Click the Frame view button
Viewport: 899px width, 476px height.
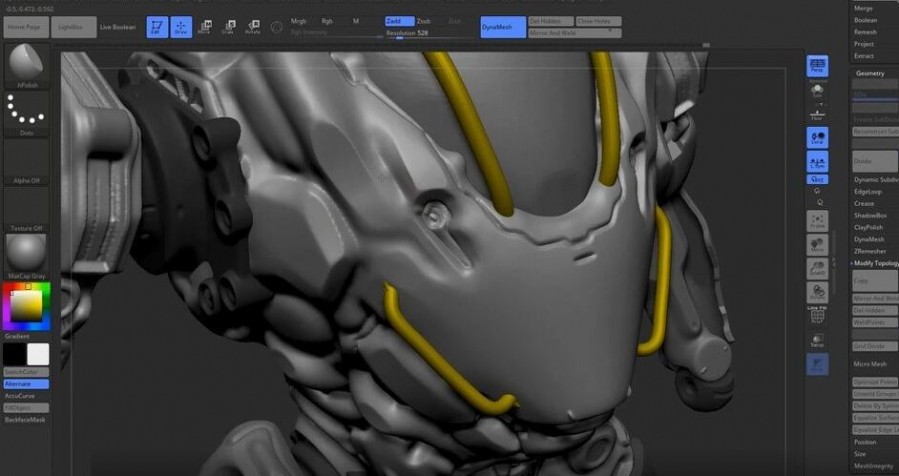click(817, 221)
